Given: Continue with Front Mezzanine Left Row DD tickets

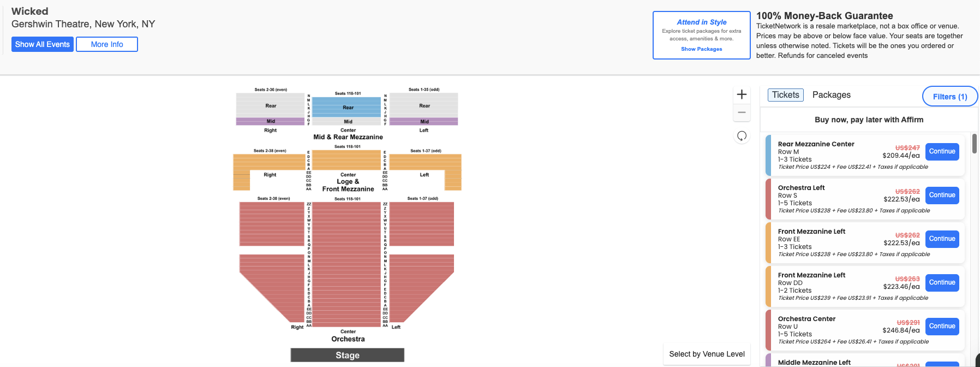Looking at the screenshot, I should click(942, 282).
